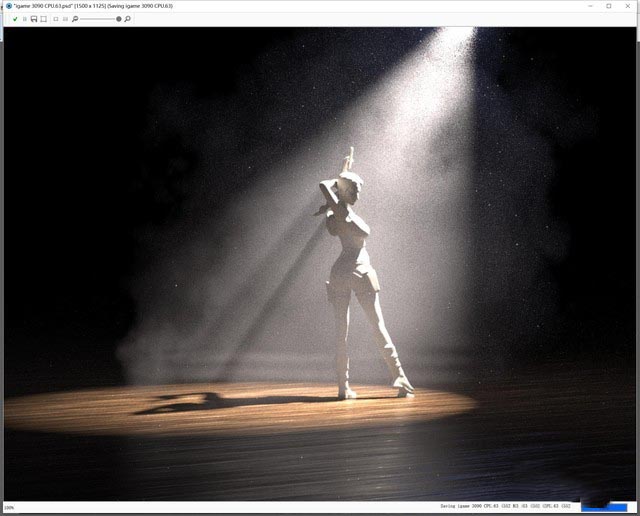Click the bright spotlight source at top

455,38
